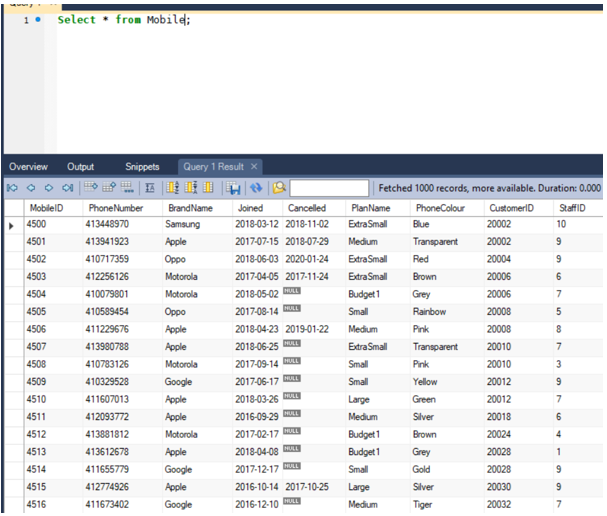Select joined date 2017-04-05
The width and height of the screenshot is (607, 516).
(x=257, y=277)
